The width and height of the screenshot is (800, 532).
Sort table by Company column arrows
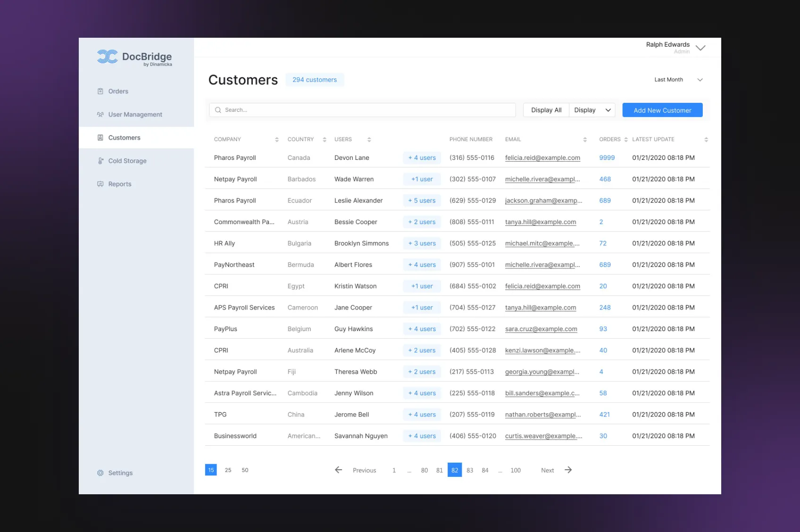click(277, 140)
